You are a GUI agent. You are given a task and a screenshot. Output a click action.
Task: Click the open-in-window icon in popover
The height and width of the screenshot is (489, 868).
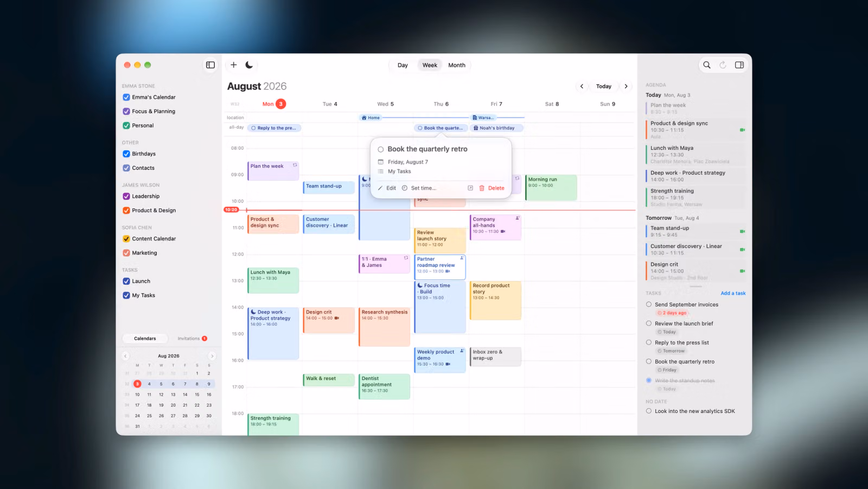(x=470, y=188)
